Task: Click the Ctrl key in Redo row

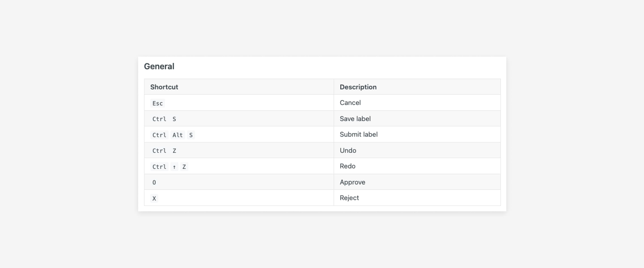Action: point(159,167)
